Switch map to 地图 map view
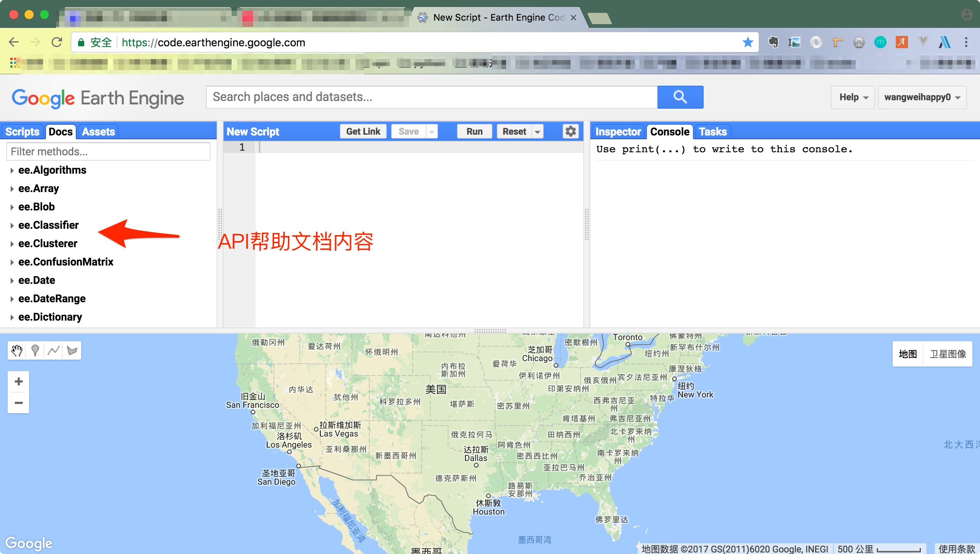The width and height of the screenshot is (980, 554). (908, 354)
